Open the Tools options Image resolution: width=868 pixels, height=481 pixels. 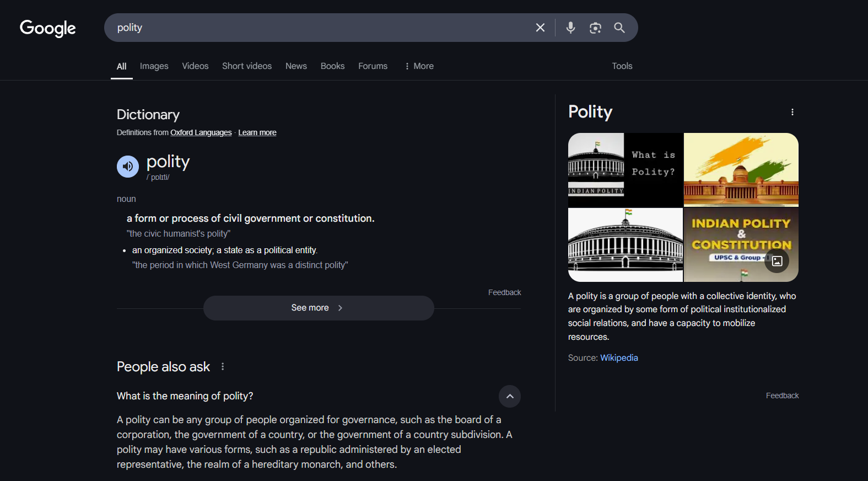pos(622,66)
